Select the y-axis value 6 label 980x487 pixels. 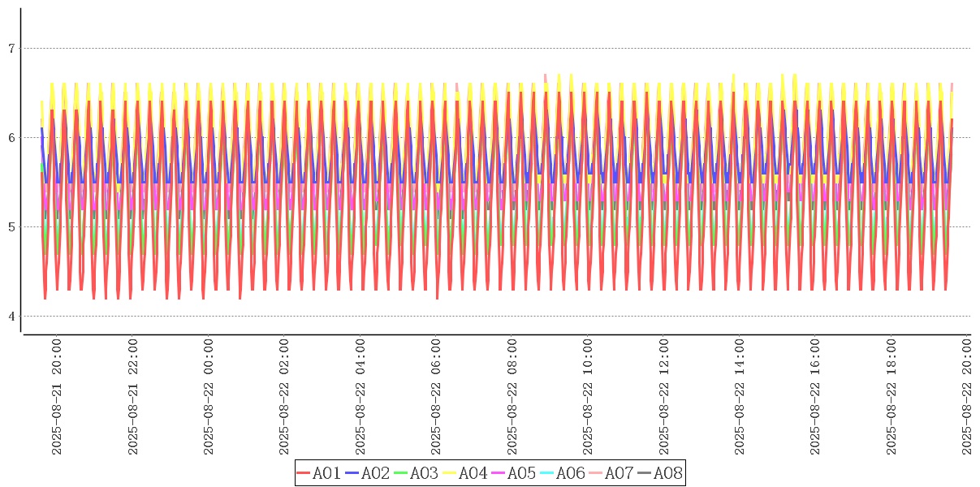pos(11,138)
